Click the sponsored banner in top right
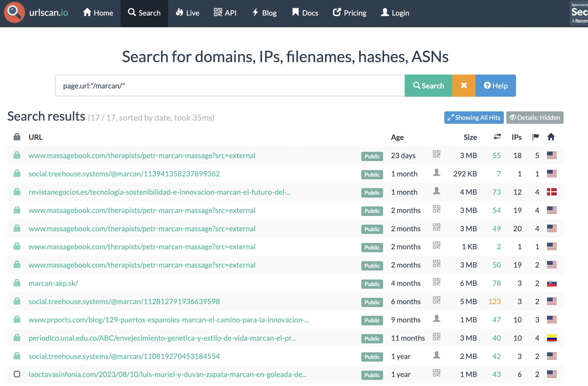Viewport: 588px width, 386px height. (x=579, y=13)
